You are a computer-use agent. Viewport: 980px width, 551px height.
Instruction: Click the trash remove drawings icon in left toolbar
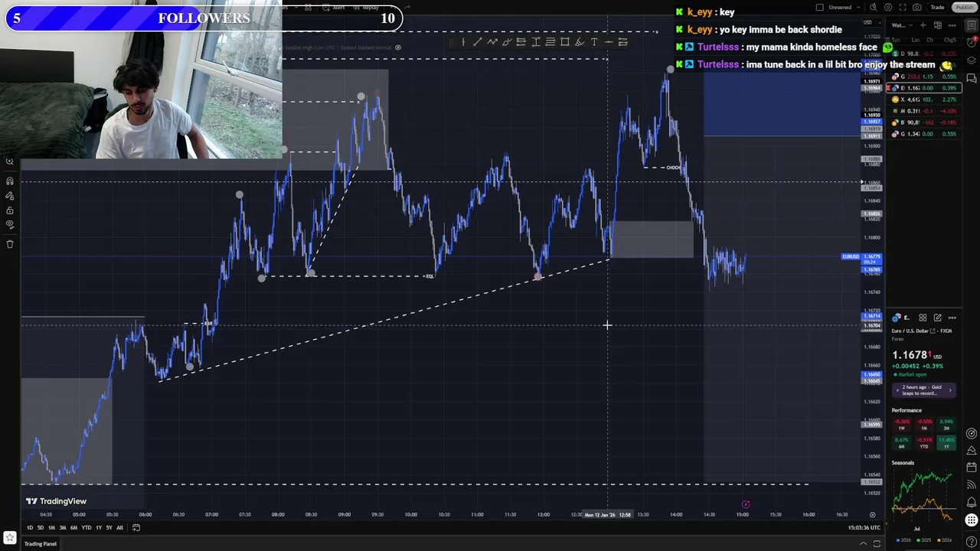point(10,244)
